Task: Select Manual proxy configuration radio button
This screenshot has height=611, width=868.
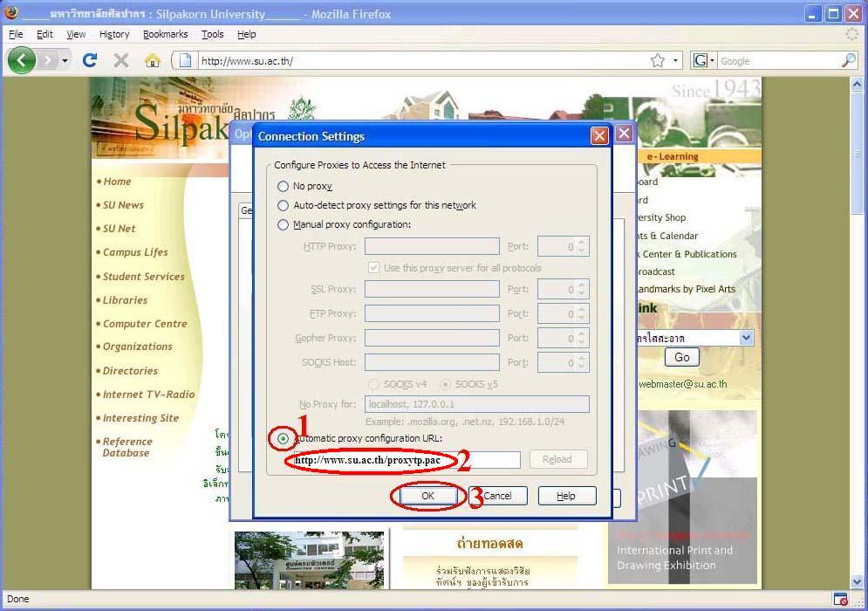Action: coord(283,224)
